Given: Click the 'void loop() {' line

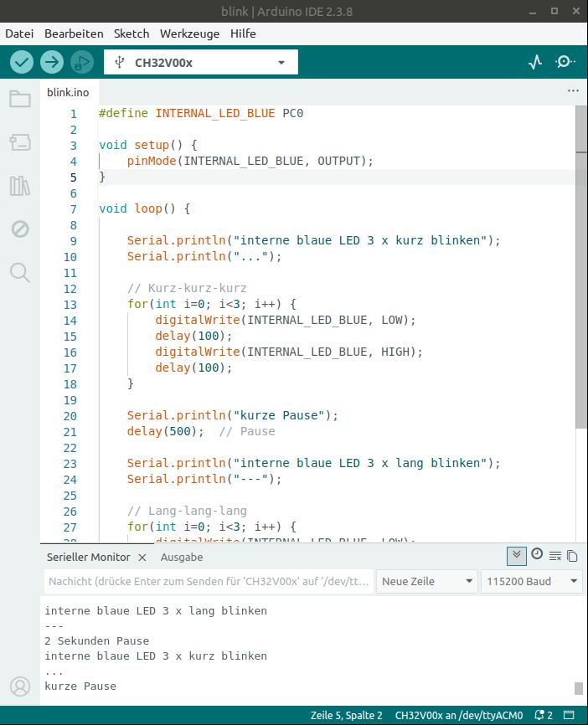Looking at the screenshot, I should 144,208.
